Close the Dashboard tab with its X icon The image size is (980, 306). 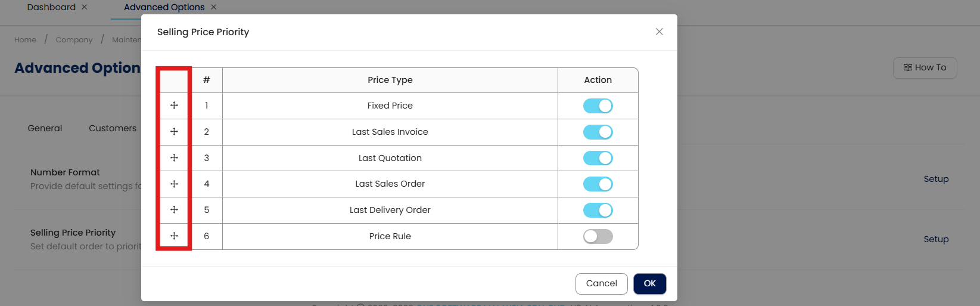coord(85,7)
